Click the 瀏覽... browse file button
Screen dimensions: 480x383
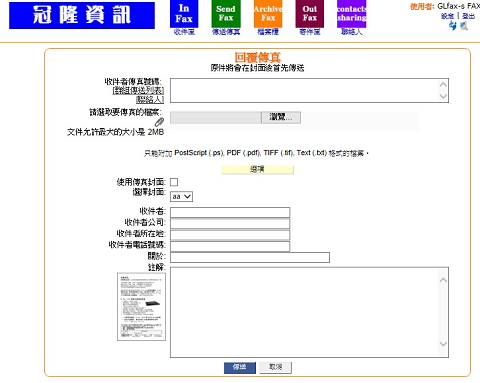pyautogui.click(x=281, y=117)
